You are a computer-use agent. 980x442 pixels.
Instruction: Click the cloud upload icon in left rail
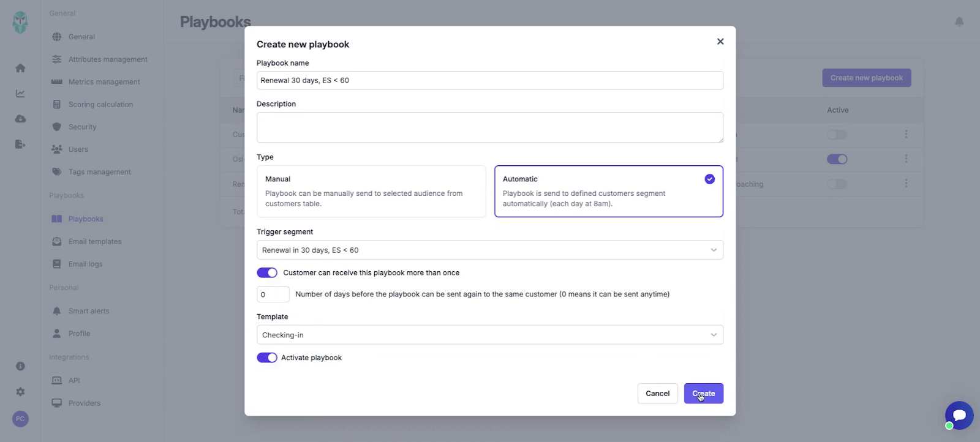point(20,119)
